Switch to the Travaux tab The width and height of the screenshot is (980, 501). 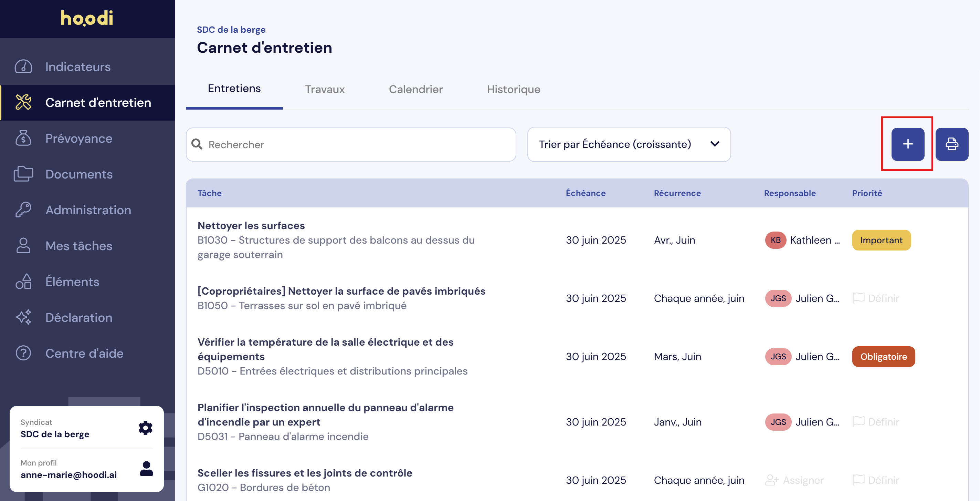tap(325, 90)
